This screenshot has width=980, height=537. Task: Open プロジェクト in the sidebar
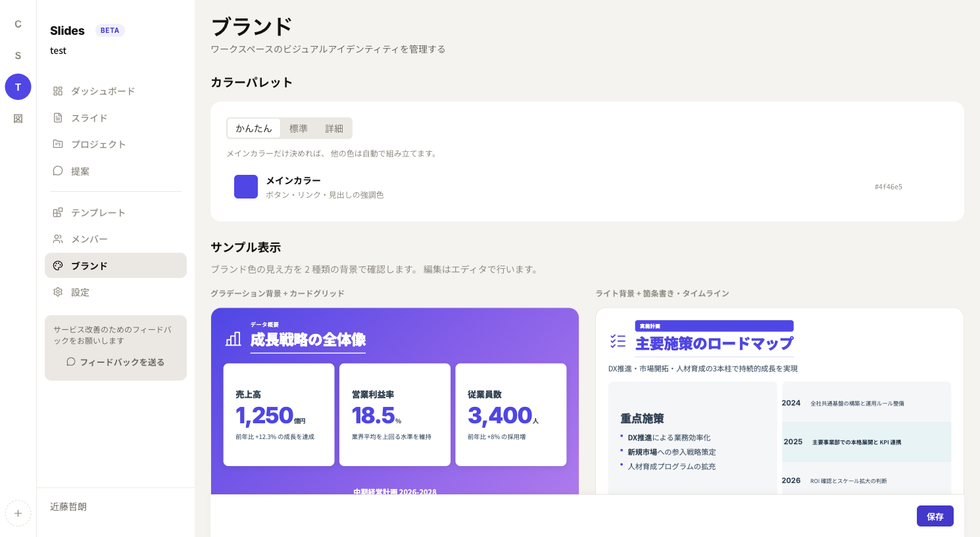(x=116, y=144)
